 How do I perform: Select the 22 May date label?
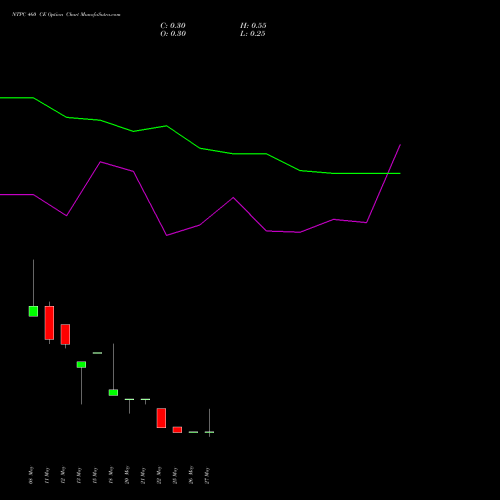159,475
